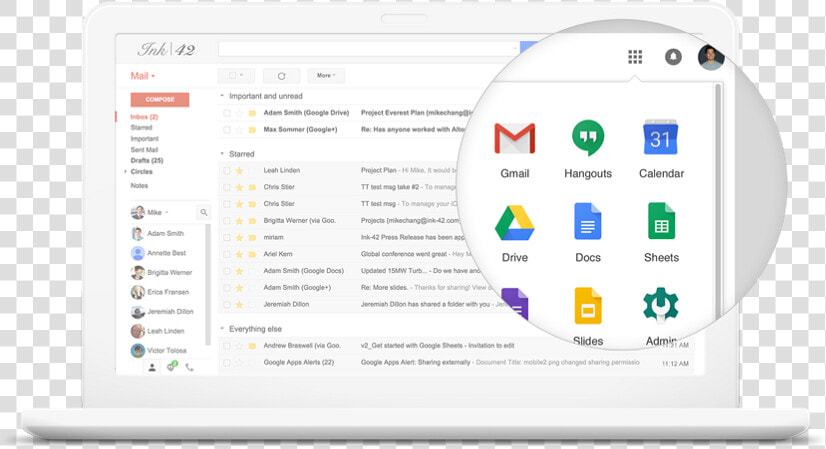Toggle star on the miriam email
Screen dimensions: 826x449
(x=239, y=238)
